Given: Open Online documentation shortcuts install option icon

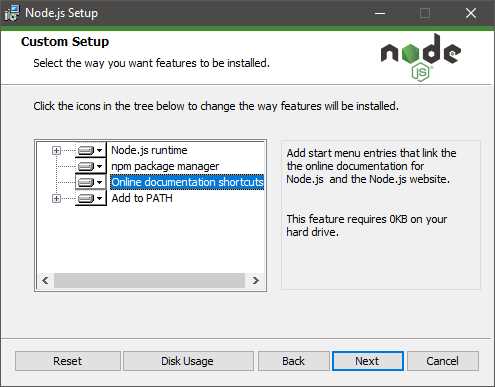Looking at the screenshot, I should pyautogui.click(x=90, y=182).
